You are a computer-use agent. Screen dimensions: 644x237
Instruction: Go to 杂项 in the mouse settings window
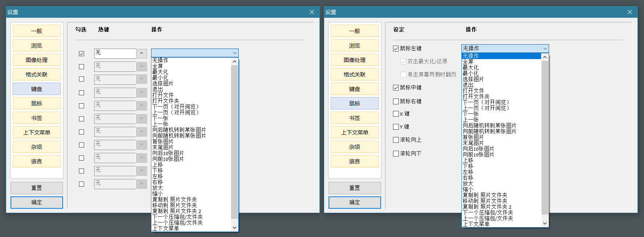click(x=355, y=147)
